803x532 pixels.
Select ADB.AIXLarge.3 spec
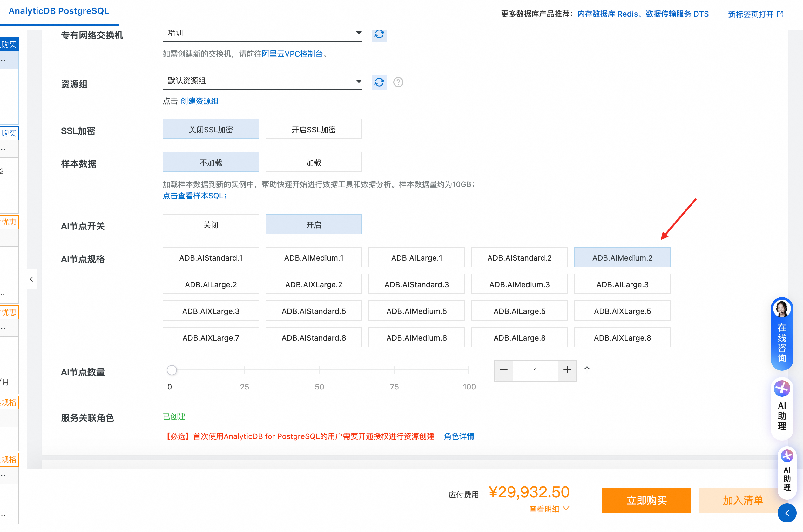211,310
